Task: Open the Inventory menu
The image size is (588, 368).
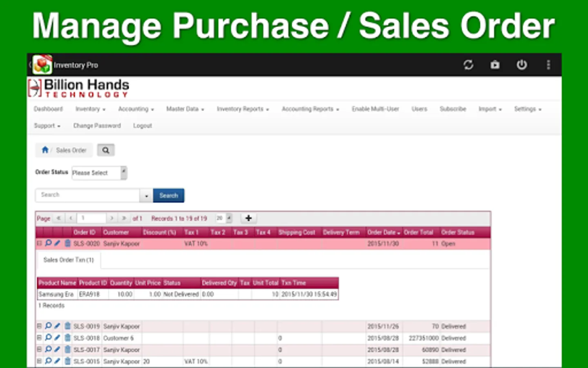Action: pos(90,109)
